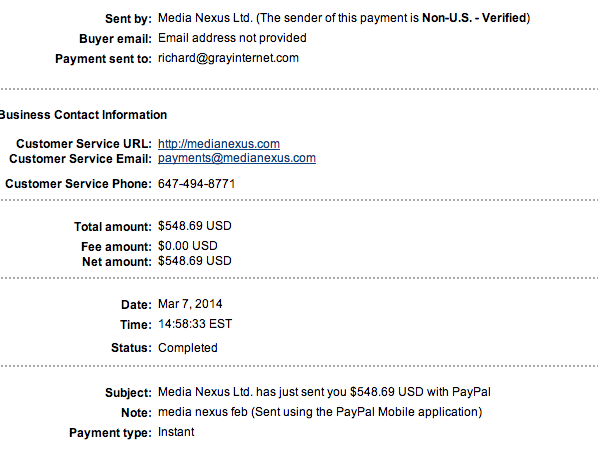The width and height of the screenshot is (598, 460).
Task: Click the Email address not provided text
Action: 232,38
